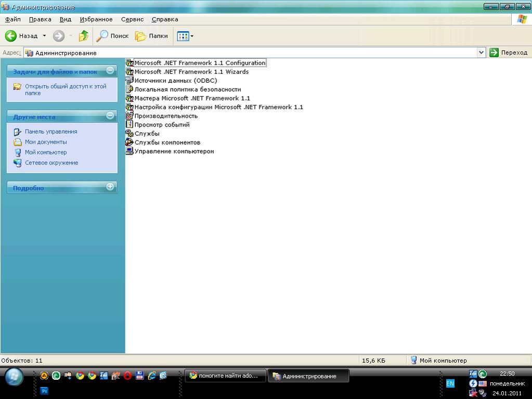Expand the address bar dropdown list

pyautogui.click(x=481, y=53)
